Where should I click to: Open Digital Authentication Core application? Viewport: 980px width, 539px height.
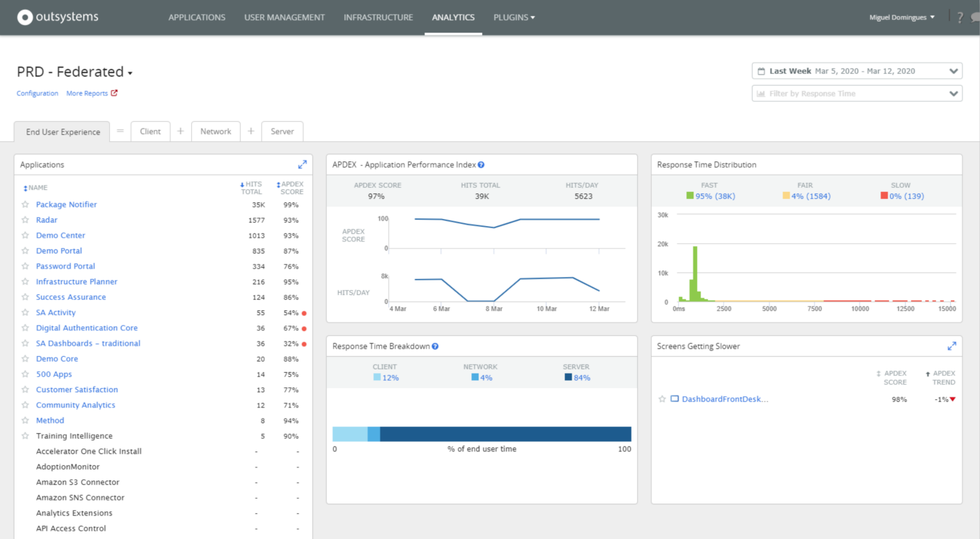click(87, 328)
